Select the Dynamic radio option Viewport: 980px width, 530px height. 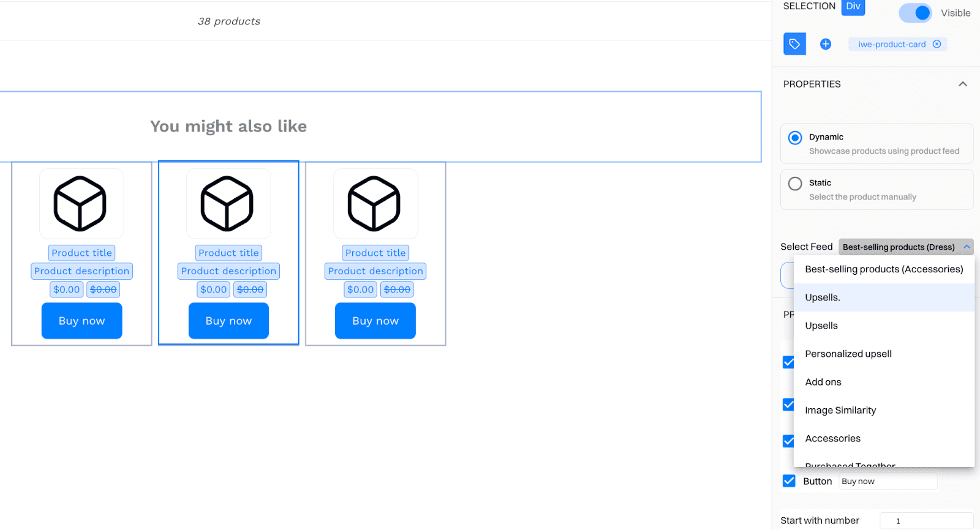[x=795, y=138]
